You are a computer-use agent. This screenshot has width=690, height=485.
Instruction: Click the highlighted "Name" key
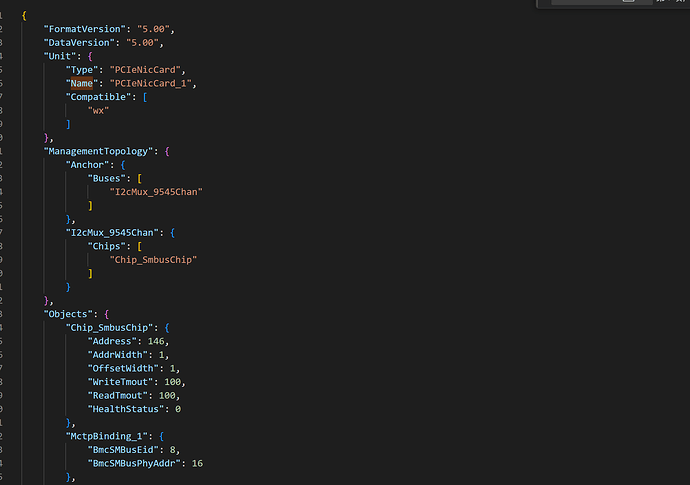click(x=82, y=83)
